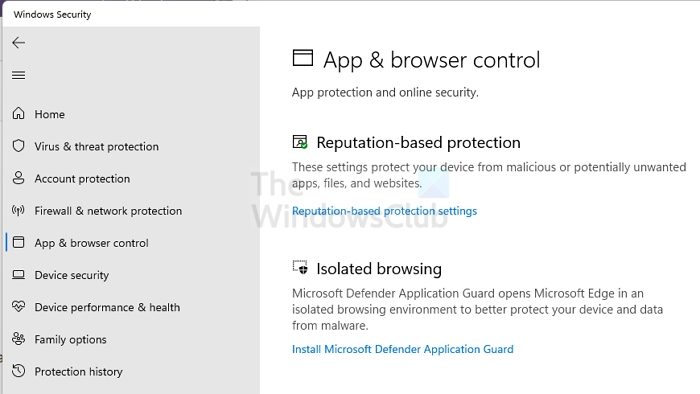This screenshot has width=700, height=394.
Task: Click the Windows Security window title
Action: click(52, 14)
